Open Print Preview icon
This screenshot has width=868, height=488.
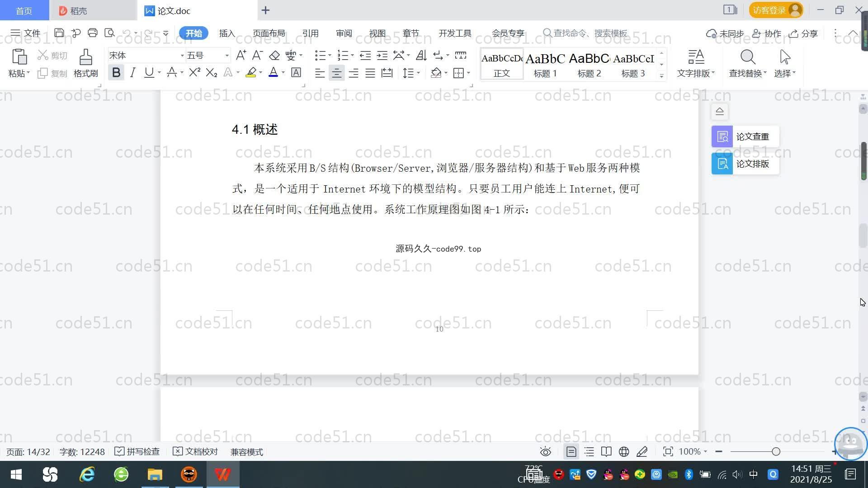109,33
